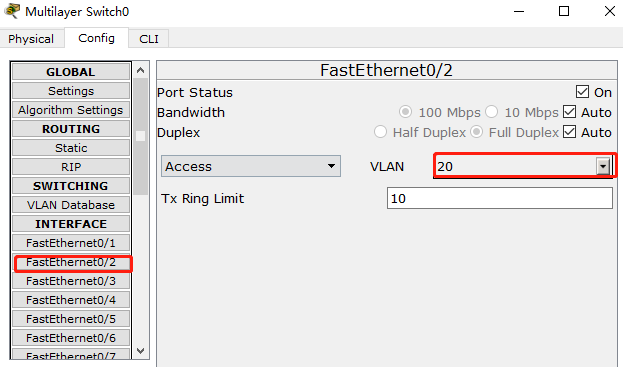Expand the VLAN 20 dropdown arrow

(x=603, y=166)
